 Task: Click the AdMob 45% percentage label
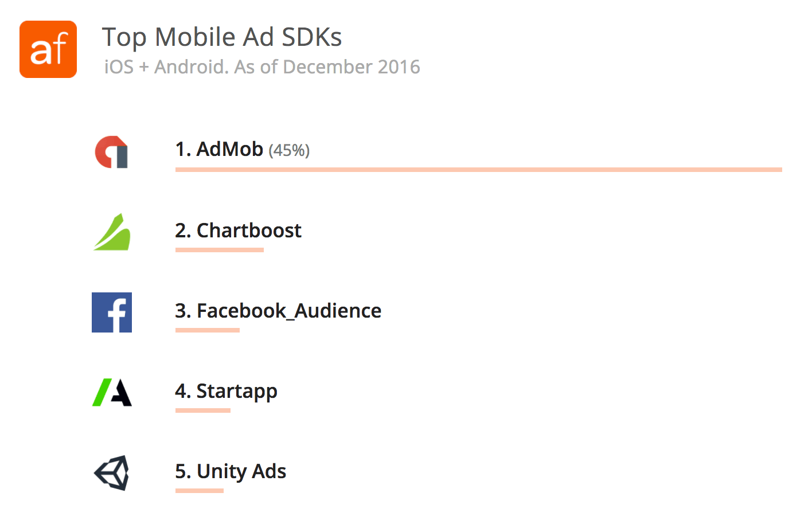289,150
